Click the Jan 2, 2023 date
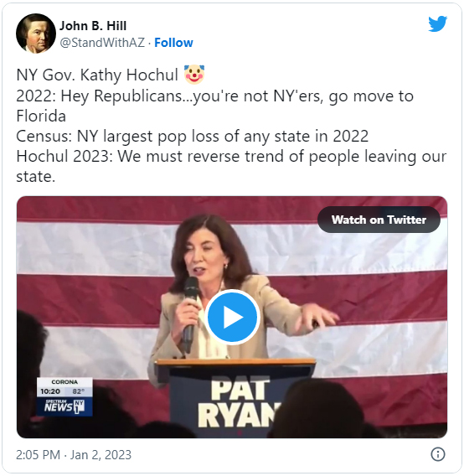The width and height of the screenshot is (464, 476). pos(101,455)
